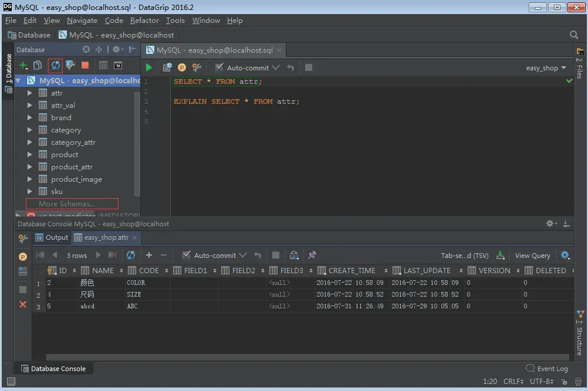Click the green plus add datasource icon
This screenshot has height=391, width=588.
(23, 66)
